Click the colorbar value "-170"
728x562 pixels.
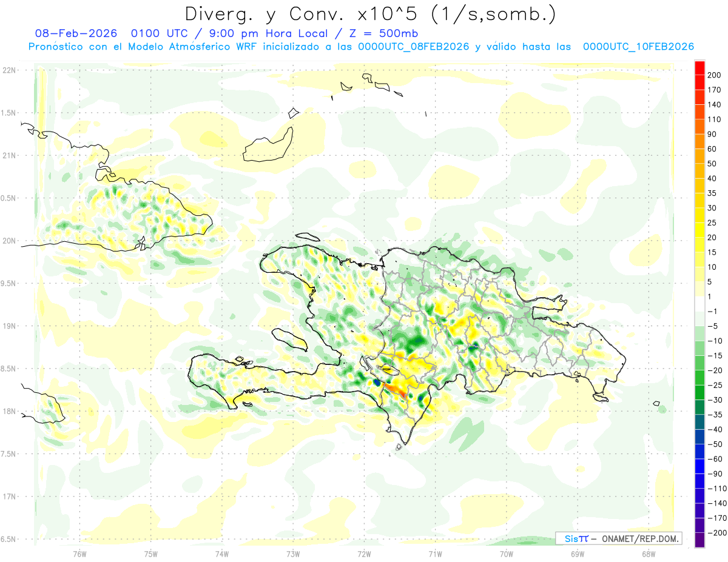(717, 518)
